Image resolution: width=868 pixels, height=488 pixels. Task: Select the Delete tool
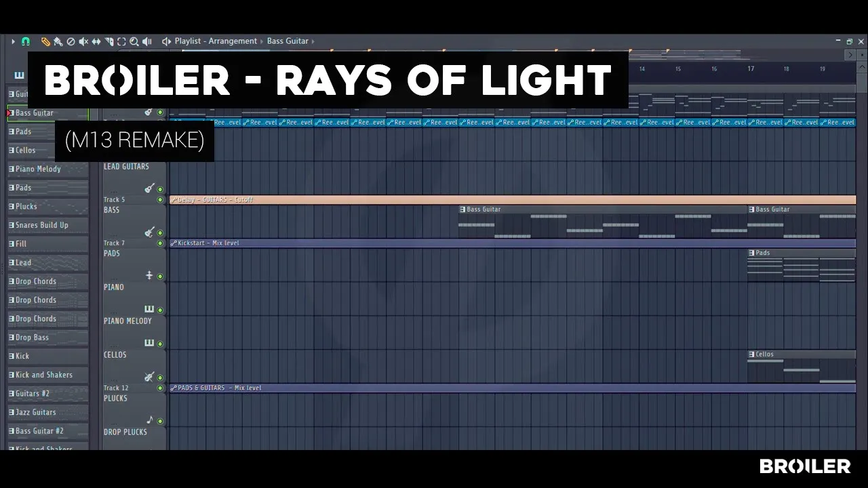71,41
